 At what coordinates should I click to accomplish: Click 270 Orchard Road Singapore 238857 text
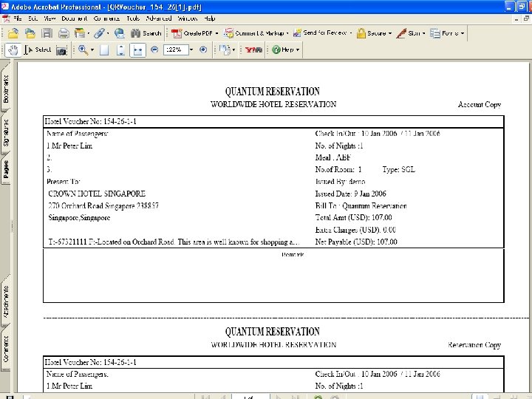tap(103, 205)
